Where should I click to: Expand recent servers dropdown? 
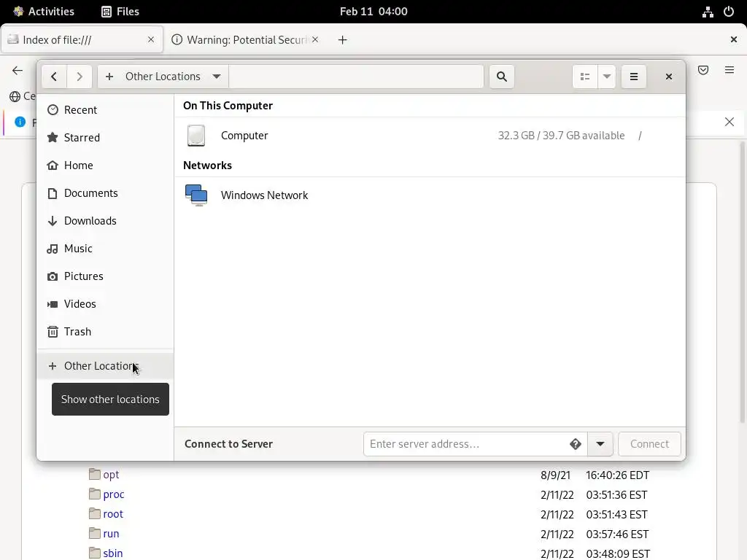point(600,444)
